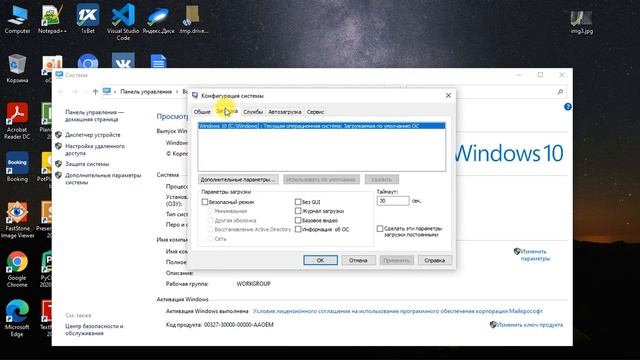
Task: Go up one level in the Система window
Action: pyautogui.click(x=95, y=92)
